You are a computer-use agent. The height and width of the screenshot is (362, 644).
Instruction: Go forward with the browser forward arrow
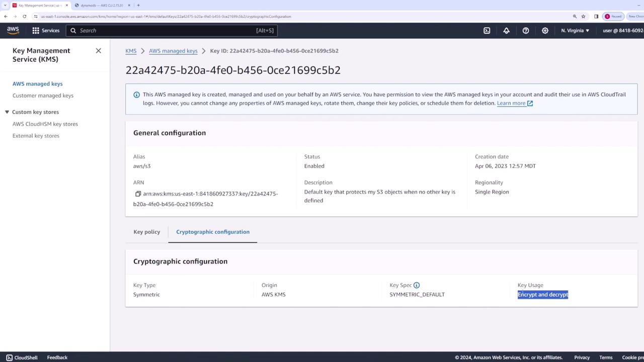coord(15,17)
